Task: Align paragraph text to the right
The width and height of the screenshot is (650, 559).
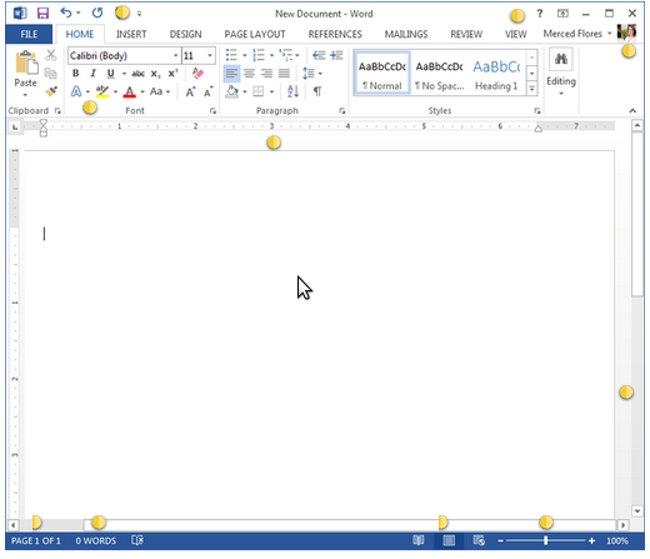Action: (267, 73)
